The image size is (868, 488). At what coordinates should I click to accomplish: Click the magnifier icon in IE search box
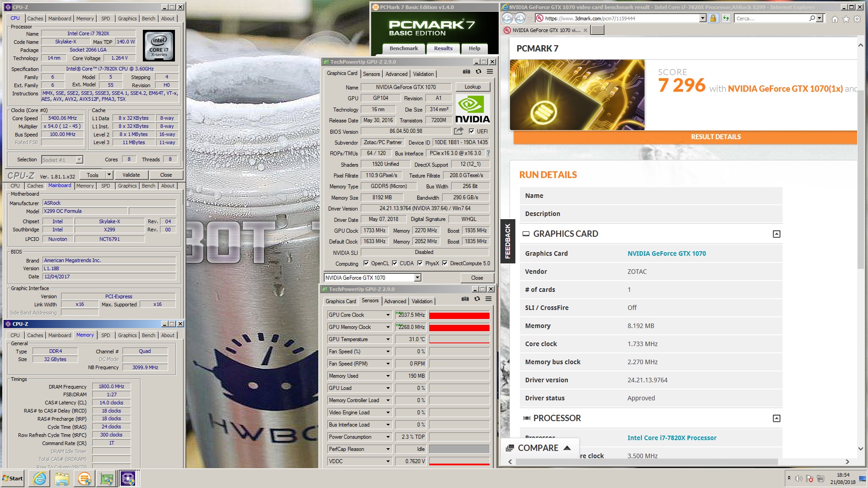pos(812,19)
